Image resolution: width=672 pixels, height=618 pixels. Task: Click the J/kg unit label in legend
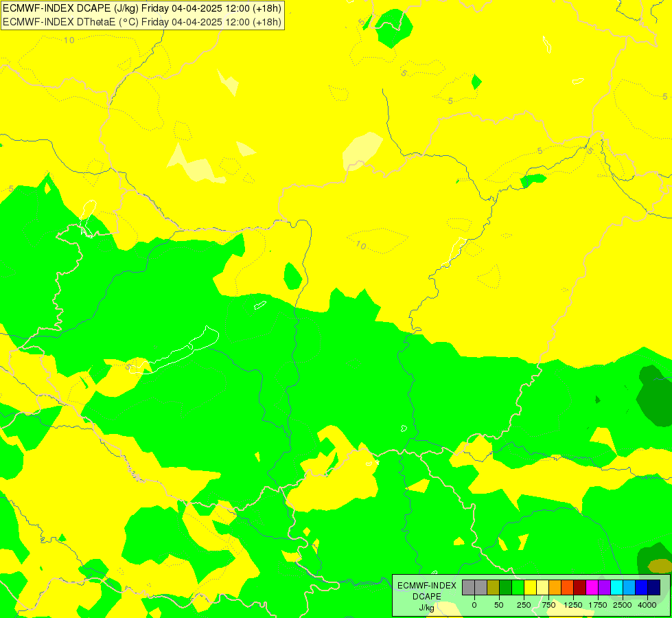[x=427, y=608]
